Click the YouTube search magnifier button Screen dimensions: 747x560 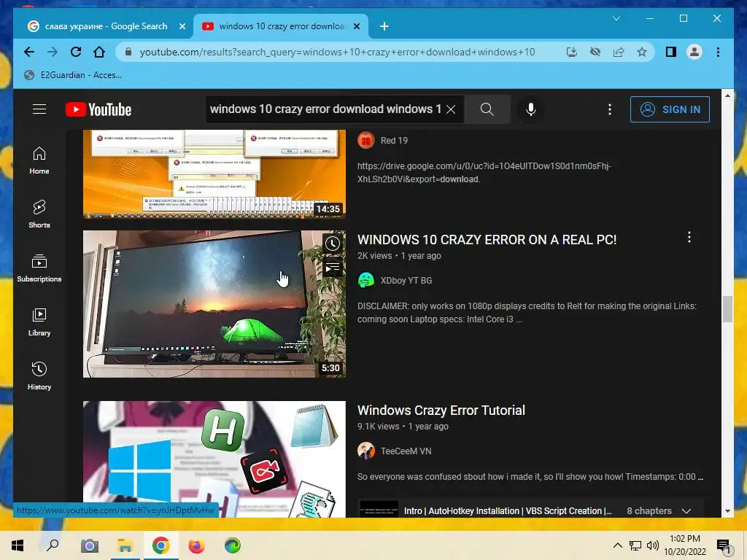click(487, 109)
